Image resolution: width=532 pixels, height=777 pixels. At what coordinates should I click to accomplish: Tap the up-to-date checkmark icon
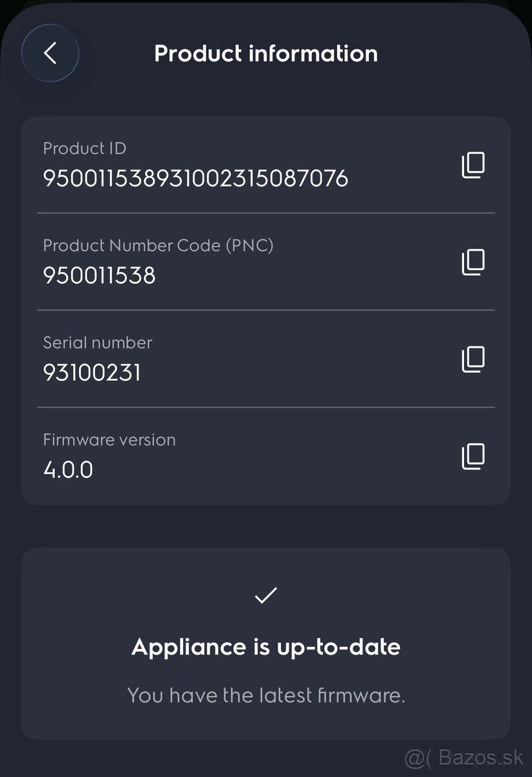pyautogui.click(x=266, y=595)
